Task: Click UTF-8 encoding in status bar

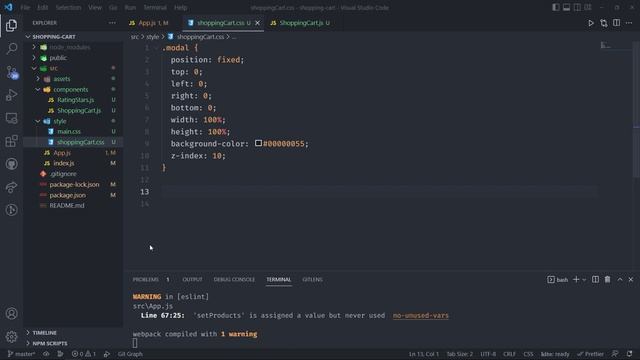Action: tap(488, 354)
